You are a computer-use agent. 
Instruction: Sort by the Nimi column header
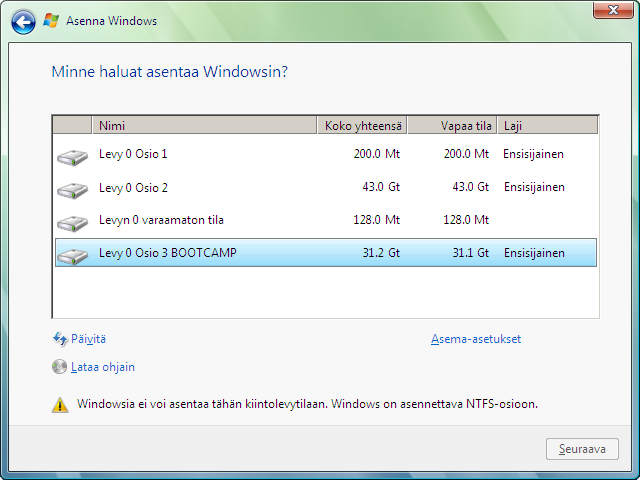pyautogui.click(x=204, y=125)
